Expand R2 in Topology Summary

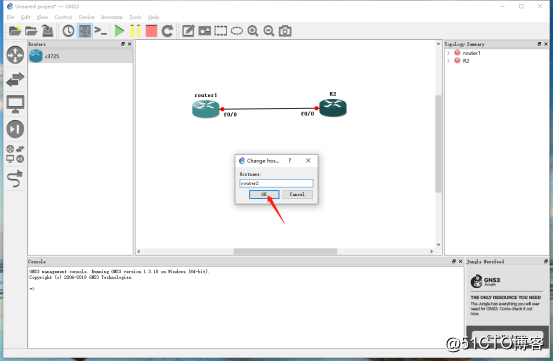coord(448,61)
